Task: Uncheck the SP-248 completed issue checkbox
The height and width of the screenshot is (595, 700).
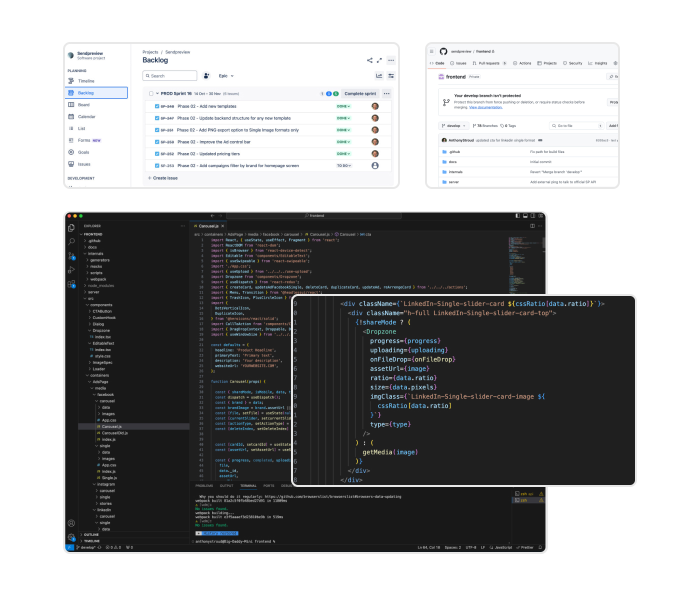Action: tap(156, 106)
